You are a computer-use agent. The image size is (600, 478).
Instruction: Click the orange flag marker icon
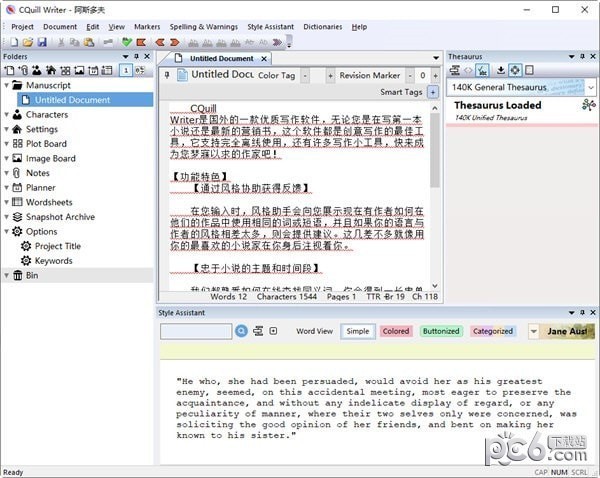point(141,42)
